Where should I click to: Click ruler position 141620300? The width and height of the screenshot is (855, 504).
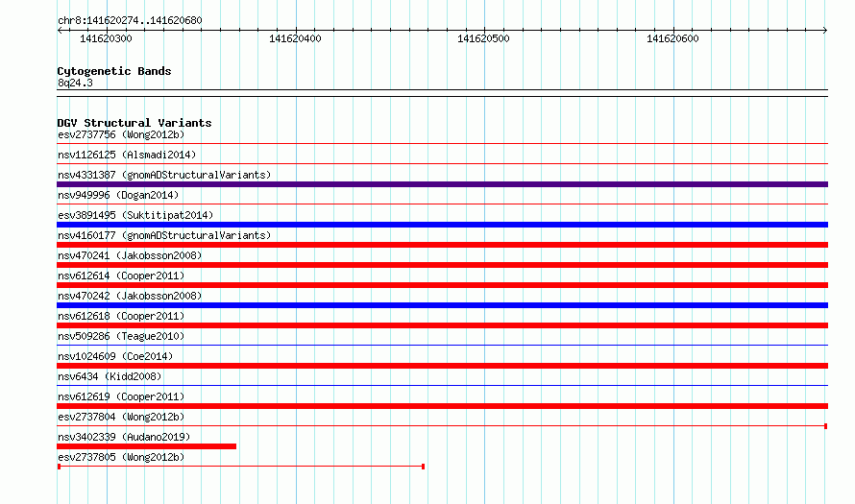[x=106, y=38]
